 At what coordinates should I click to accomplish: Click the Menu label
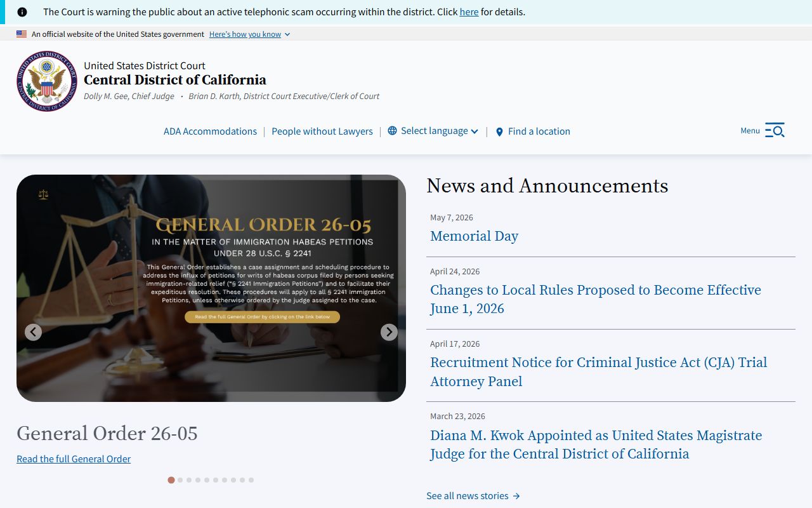[750, 131]
